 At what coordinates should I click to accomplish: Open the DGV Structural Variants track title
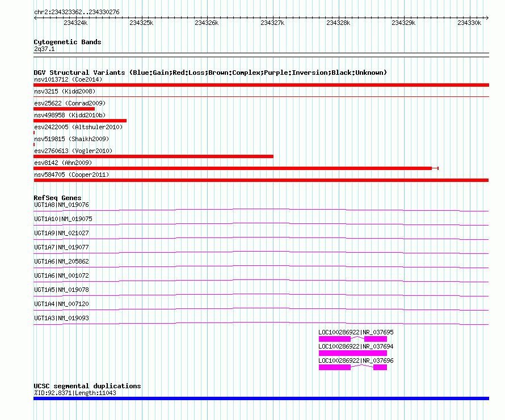pyautogui.click(x=211, y=73)
